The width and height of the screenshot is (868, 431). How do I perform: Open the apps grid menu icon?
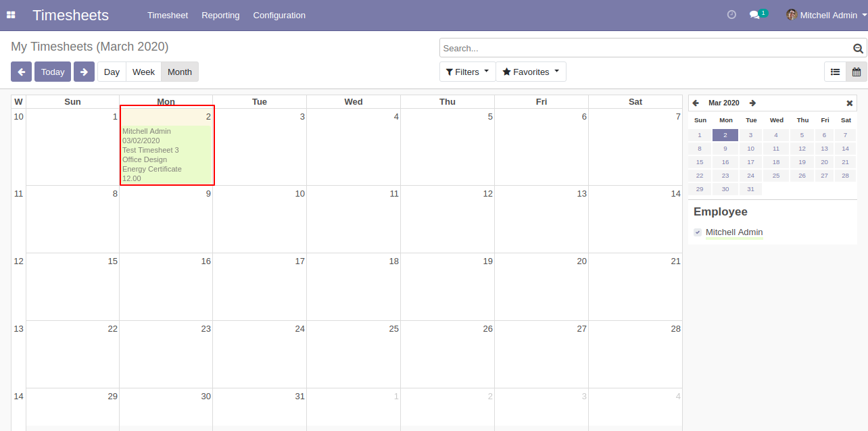click(11, 15)
